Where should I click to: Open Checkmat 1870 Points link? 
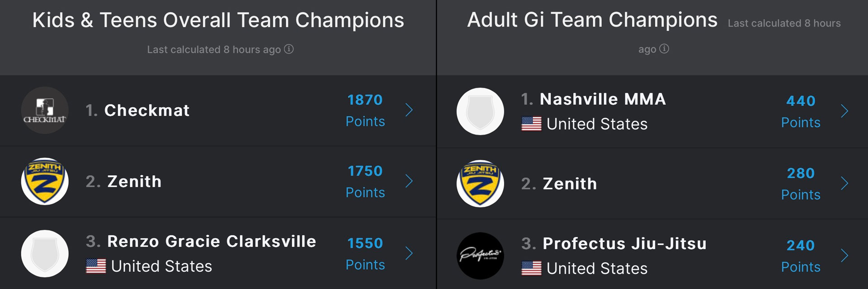[x=365, y=110]
